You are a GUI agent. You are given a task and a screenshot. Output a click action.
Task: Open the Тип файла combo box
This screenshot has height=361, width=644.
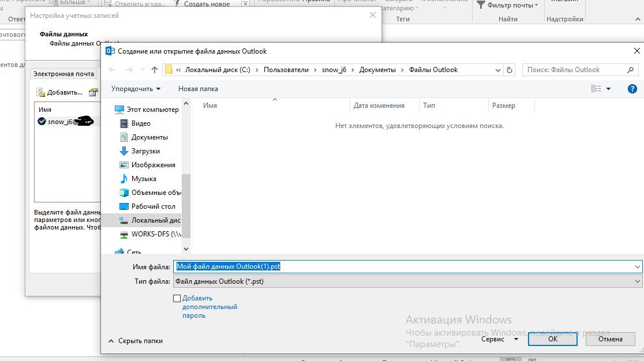[x=407, y=281]
